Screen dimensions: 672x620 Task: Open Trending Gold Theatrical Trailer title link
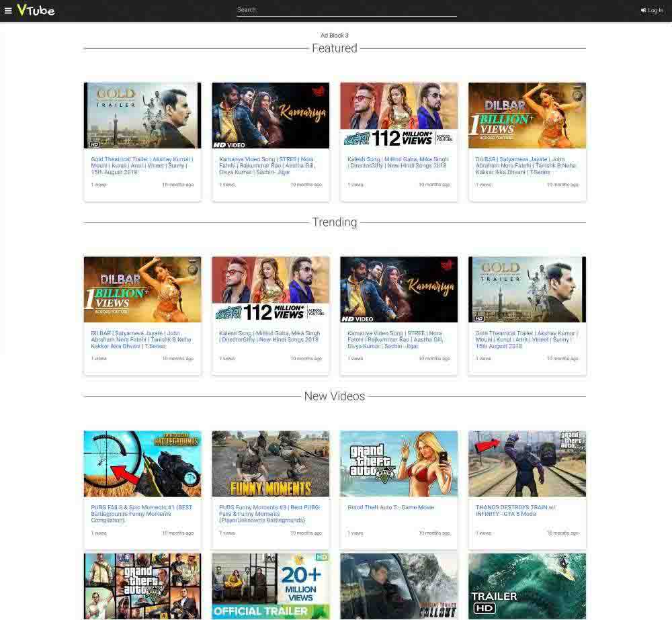(527, 339)
